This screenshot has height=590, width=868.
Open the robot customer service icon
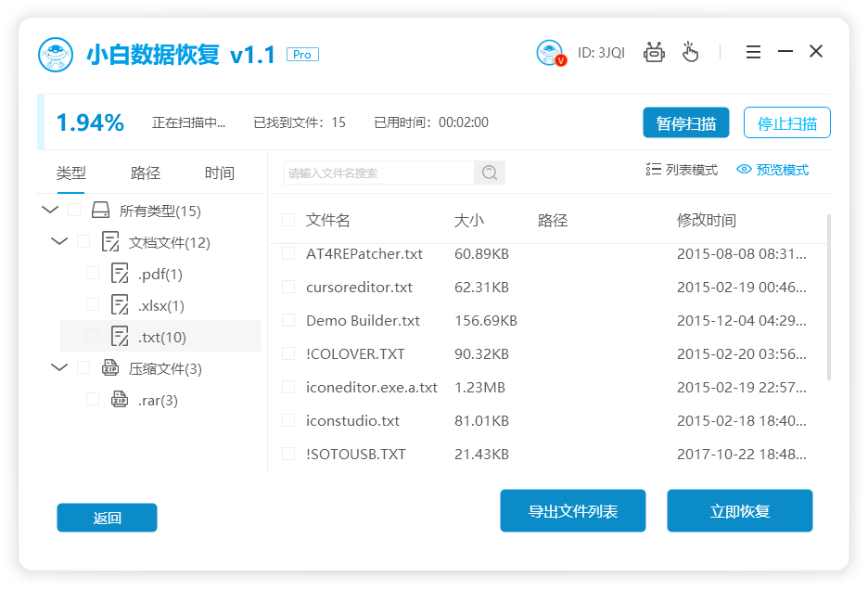tap(655, 52)
